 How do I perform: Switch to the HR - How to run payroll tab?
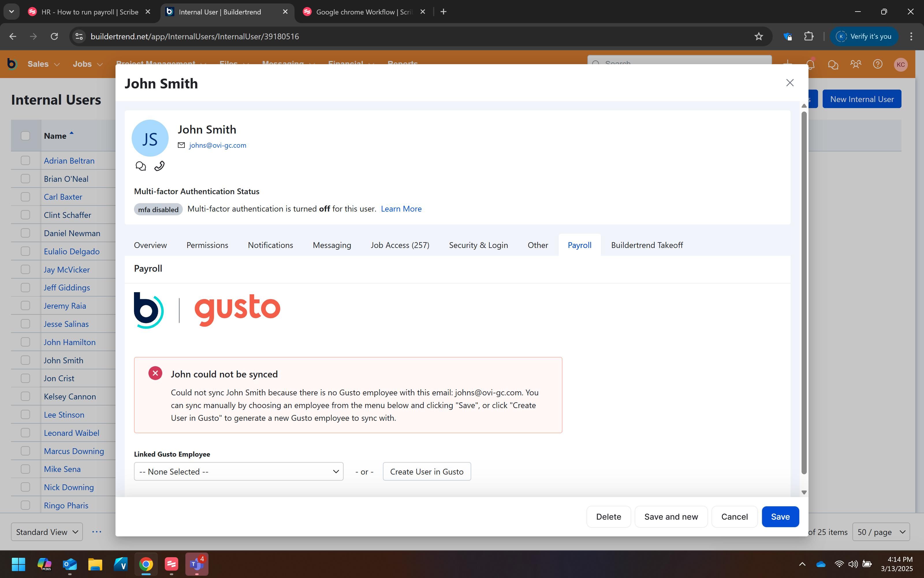pyautogui.click(x=89, y=12)
